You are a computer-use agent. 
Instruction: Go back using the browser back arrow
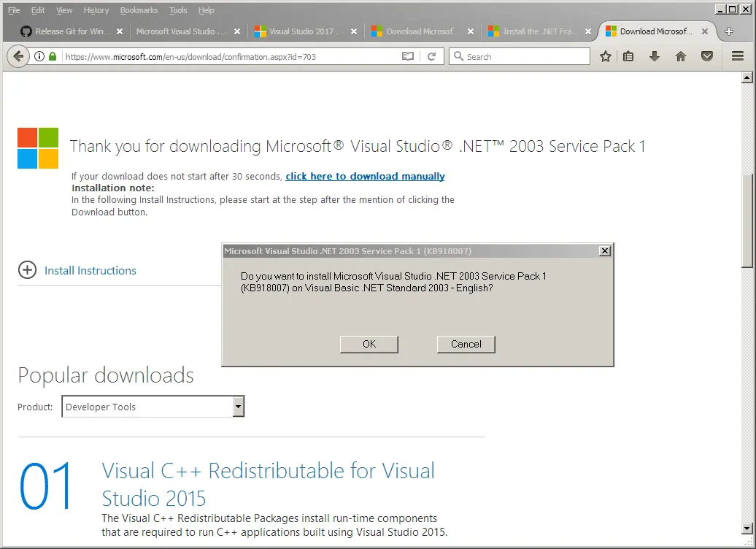coord(18,56)
